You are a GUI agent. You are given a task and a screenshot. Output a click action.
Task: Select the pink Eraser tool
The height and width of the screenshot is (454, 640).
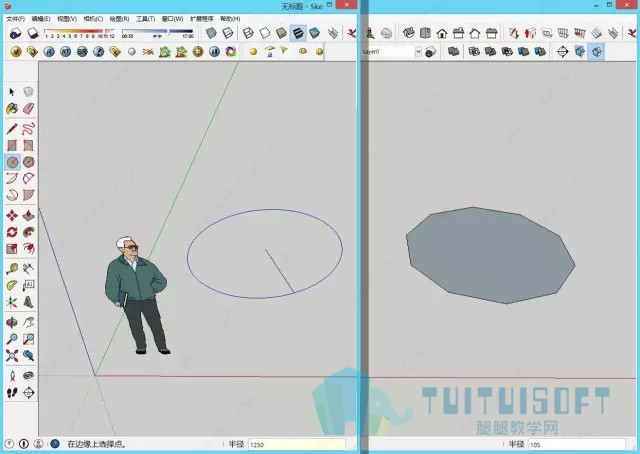tap(28, 109)
